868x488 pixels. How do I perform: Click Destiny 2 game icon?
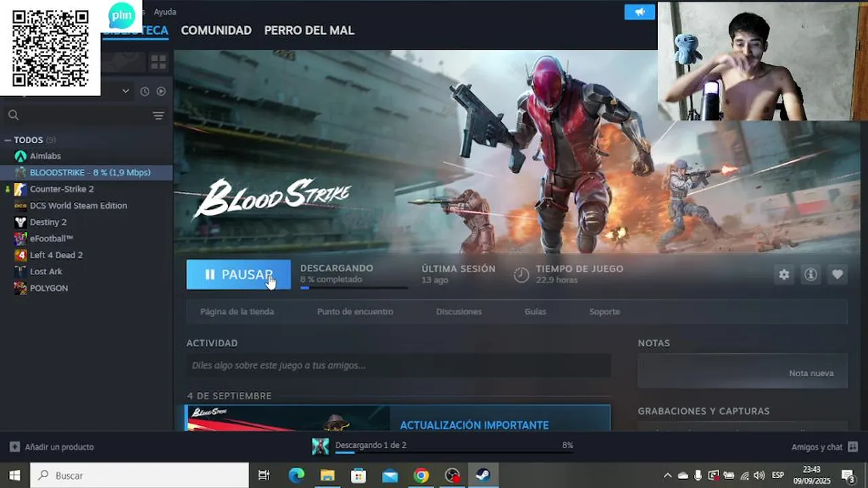20,222
